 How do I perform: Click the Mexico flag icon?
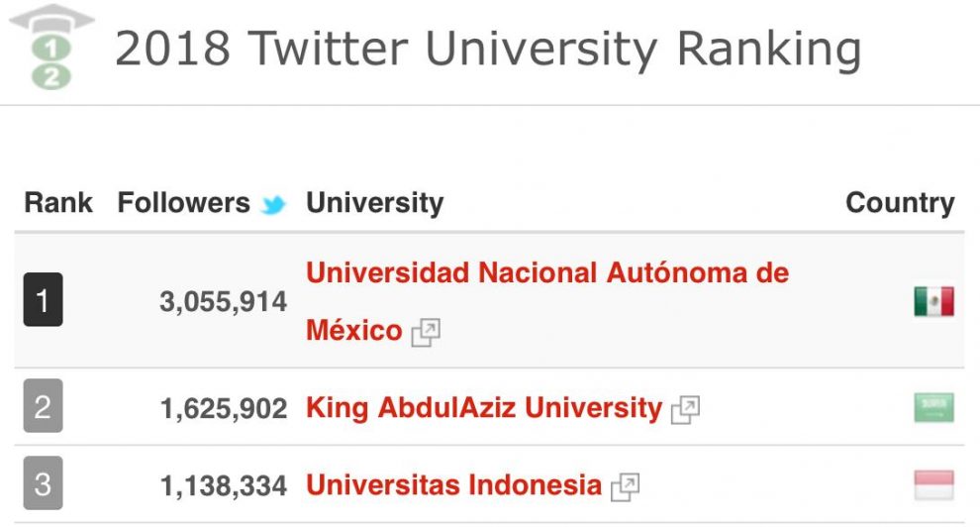point(933,301)
